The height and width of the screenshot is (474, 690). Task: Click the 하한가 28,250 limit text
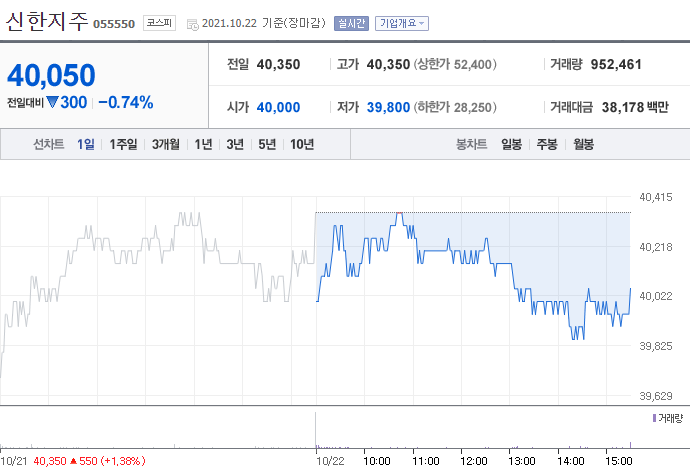pyautogui.click(x=455, y=107)
